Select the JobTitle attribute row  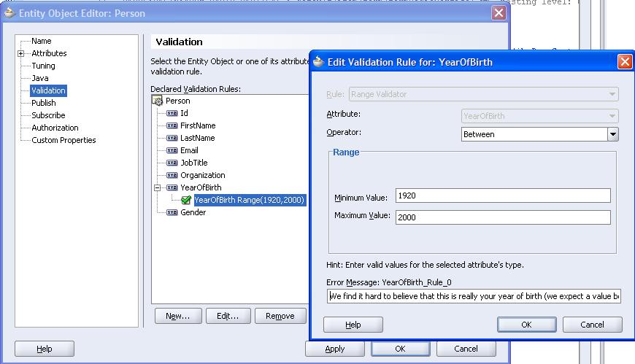194,163
